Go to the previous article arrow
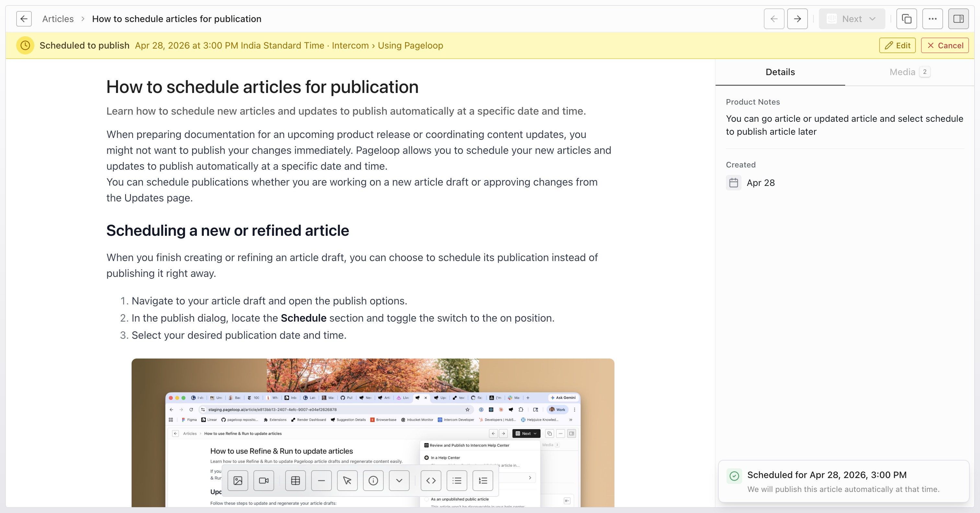The height and width of the screenshot is (513, 980). [774, 19]
